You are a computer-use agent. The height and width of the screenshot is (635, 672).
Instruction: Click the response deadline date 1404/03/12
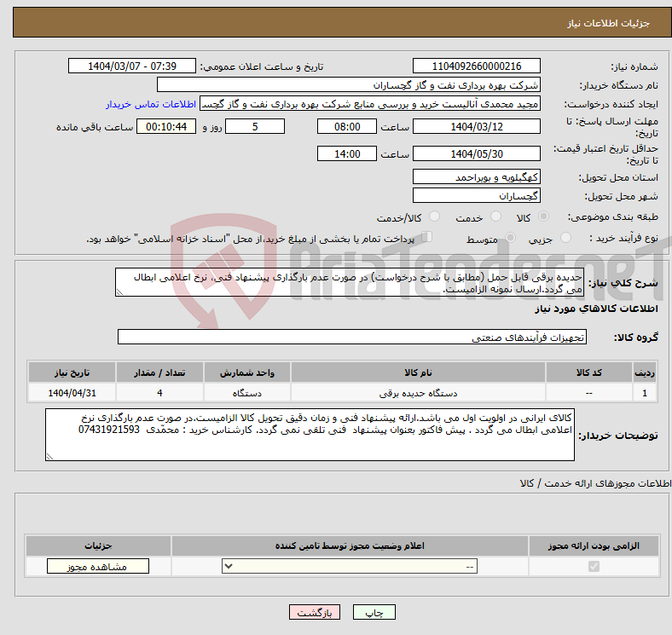(x=477, y=127)
